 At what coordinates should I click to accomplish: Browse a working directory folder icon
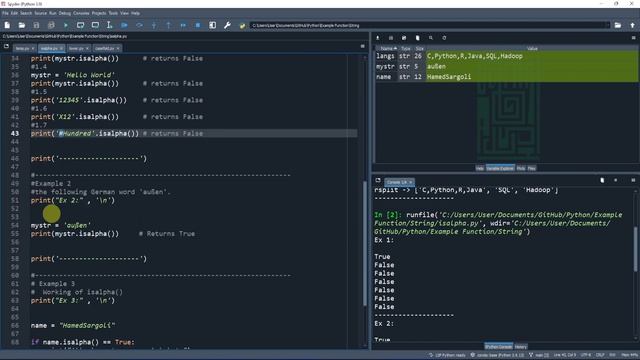pos(618,25)
